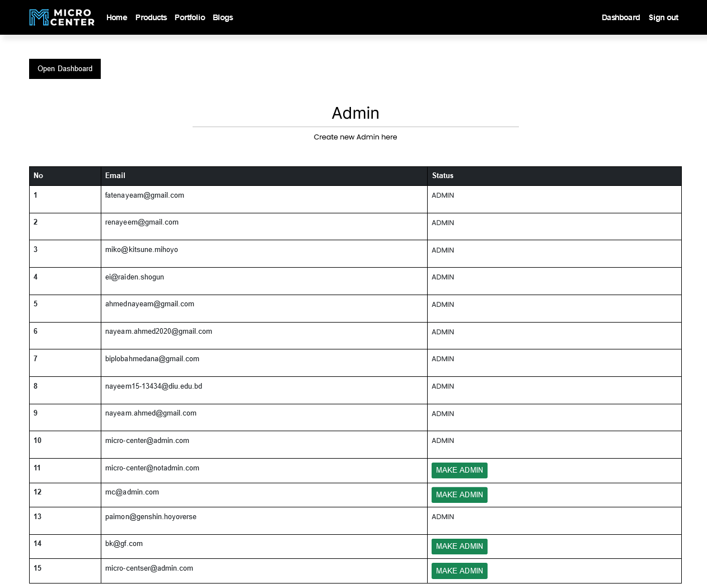The image size is (707, 588).
Task: Click the Email column header
Action: click(115, 176)
